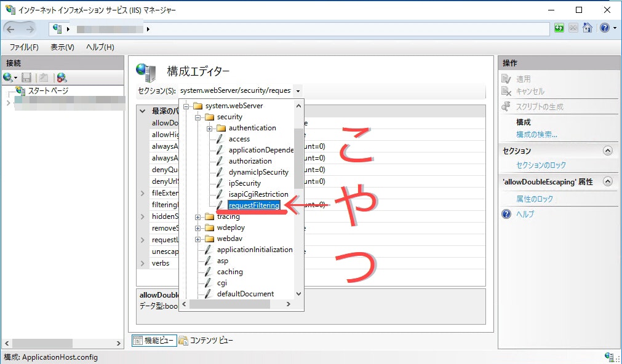Expand the blurred server node in connections tree
The image size is (622, 364).
pyautogui.click(x=9, y=103)
